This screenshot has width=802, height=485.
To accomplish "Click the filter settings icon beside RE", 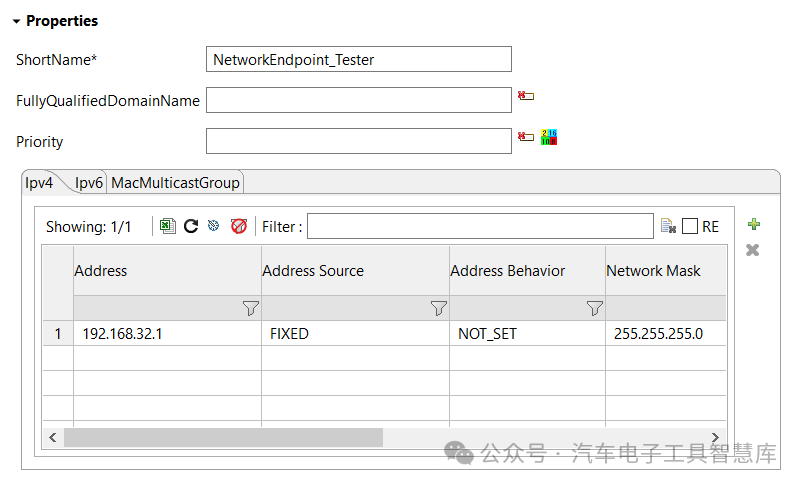I will point(668,226).
